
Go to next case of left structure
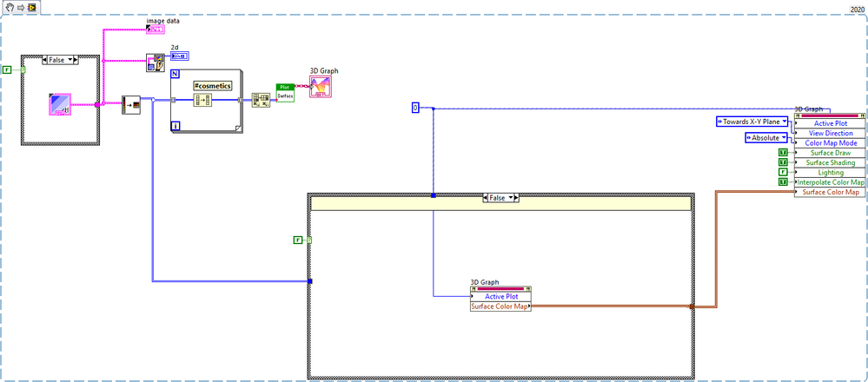76,60
